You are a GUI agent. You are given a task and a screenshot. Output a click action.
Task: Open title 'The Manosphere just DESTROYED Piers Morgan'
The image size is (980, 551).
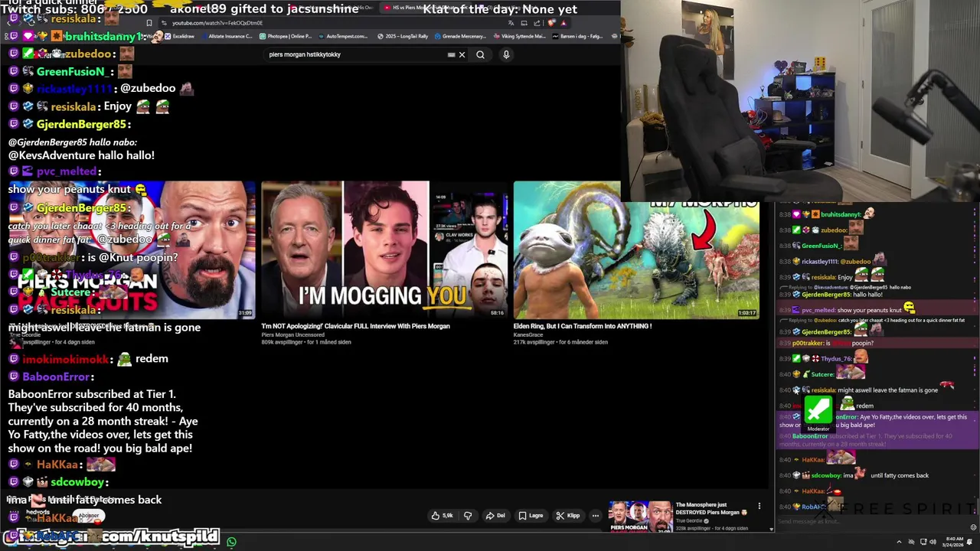[711, 509]
